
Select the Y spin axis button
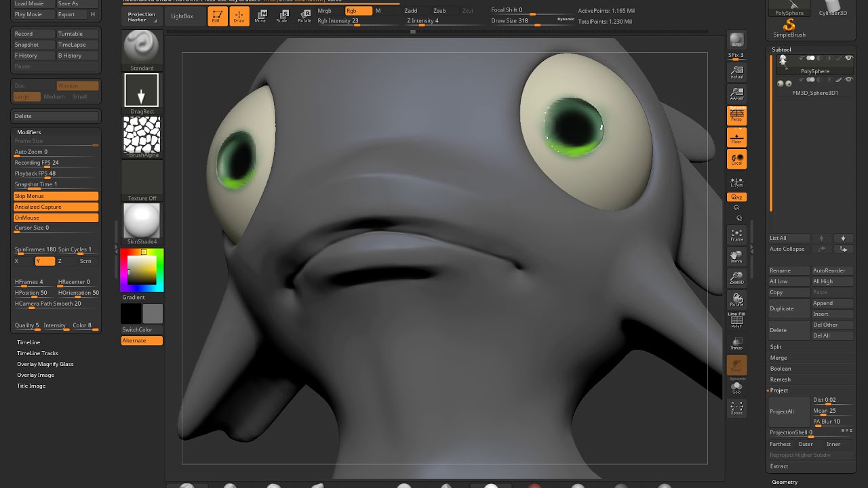point(46,261)
